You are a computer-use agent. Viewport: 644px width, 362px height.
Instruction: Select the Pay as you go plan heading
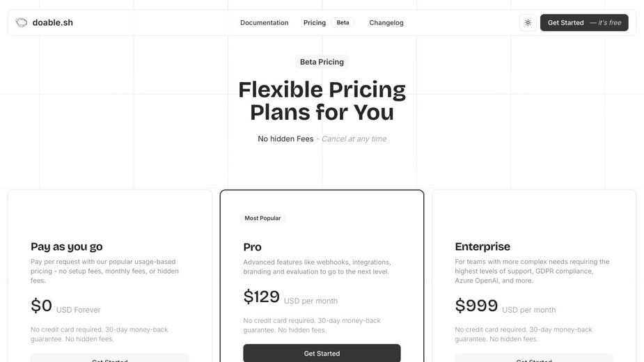(x=67, y=246)
